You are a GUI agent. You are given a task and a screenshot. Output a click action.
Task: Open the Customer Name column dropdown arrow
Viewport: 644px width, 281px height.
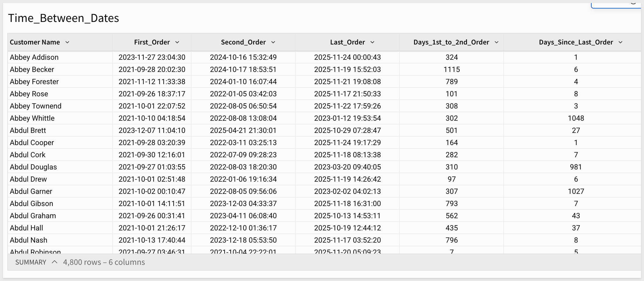[67, 42]
